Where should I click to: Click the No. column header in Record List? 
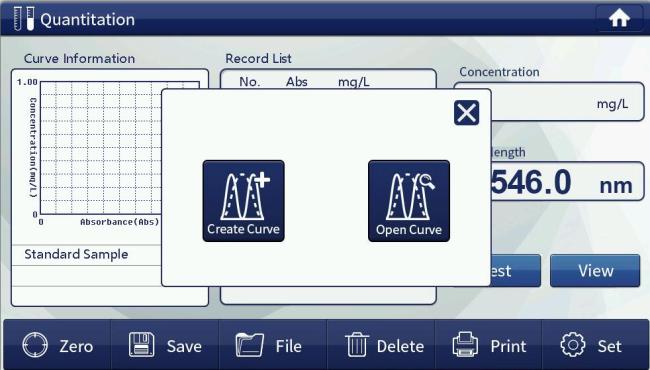[x=250, y=82]
